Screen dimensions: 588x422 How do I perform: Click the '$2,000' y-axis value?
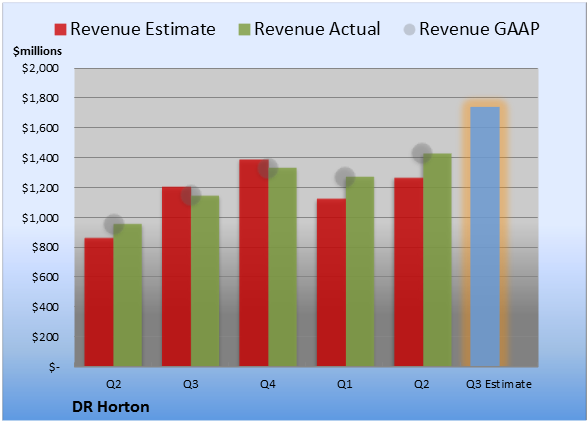40,68
